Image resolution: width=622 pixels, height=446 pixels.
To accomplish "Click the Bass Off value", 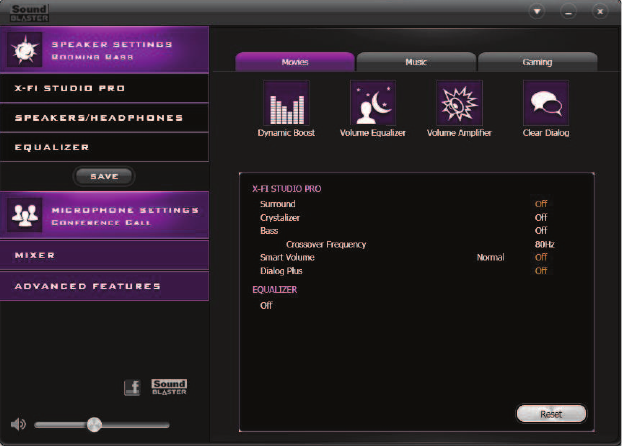I will pyautogui.click(x=541, y=231).
